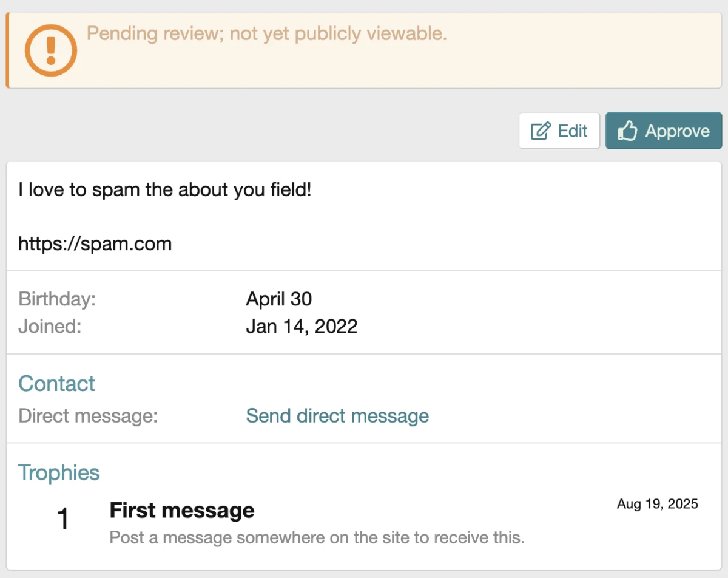This screenshot has height=578, width=728.
Task: Click the thumbs-up icon on Approve button
Action: tap(627, 131)
